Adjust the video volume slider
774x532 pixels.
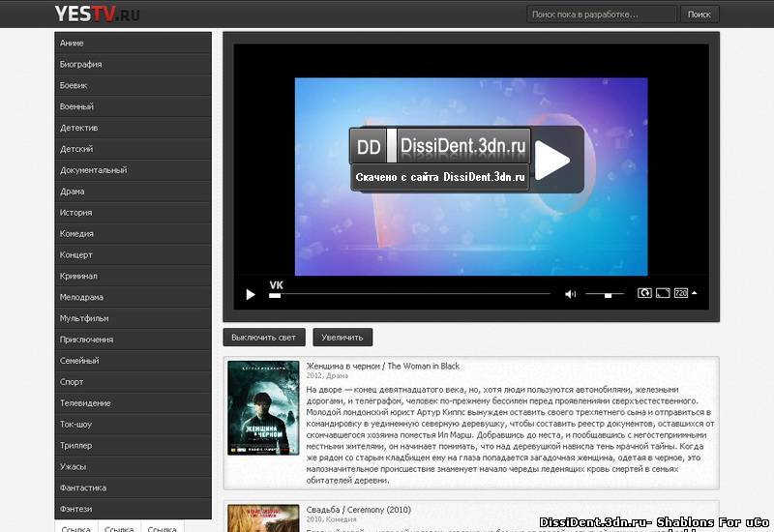(605, 295)
